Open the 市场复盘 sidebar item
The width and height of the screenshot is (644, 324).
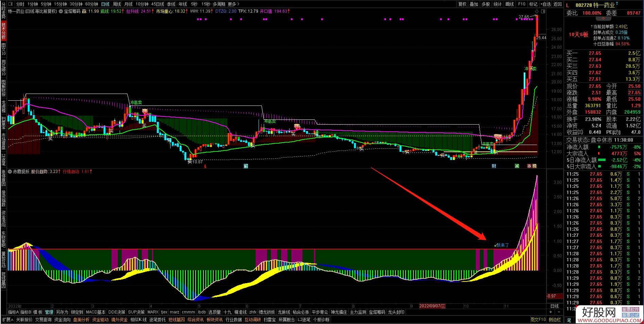pyautogui.click(x=3, y=141)
